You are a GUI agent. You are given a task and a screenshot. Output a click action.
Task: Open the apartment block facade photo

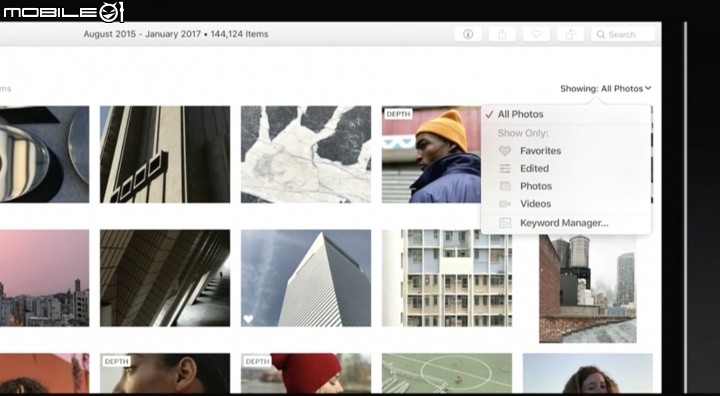click(447, 278)
